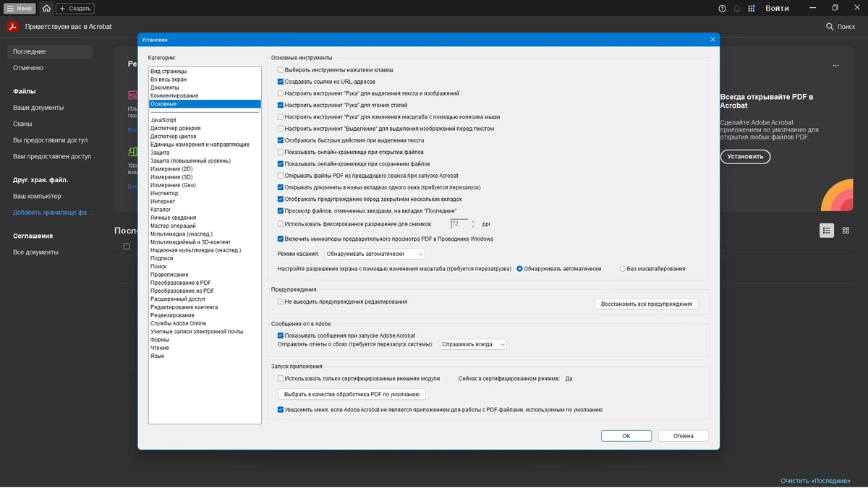Open the 'Режим касания' dropdown
868x488 pixels.
374,254
